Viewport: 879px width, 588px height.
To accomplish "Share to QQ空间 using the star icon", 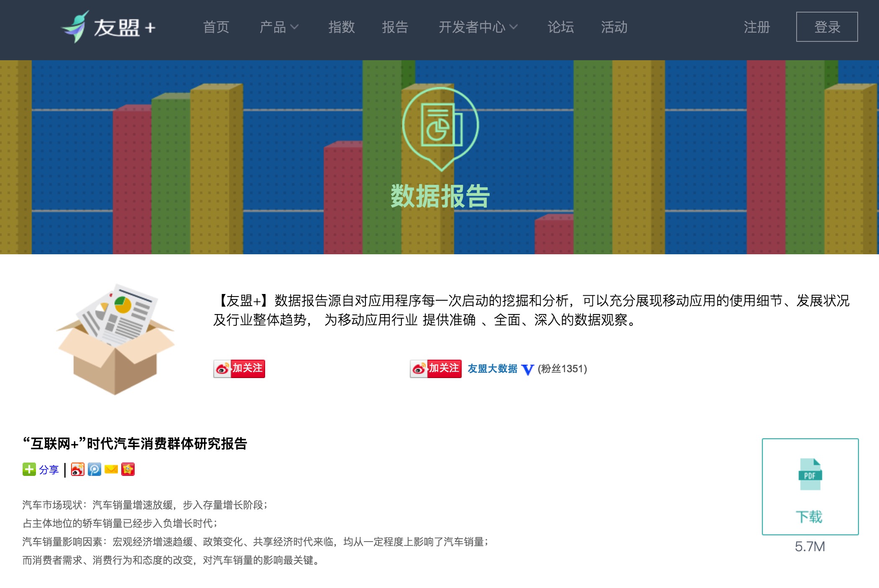I will 128,470.
